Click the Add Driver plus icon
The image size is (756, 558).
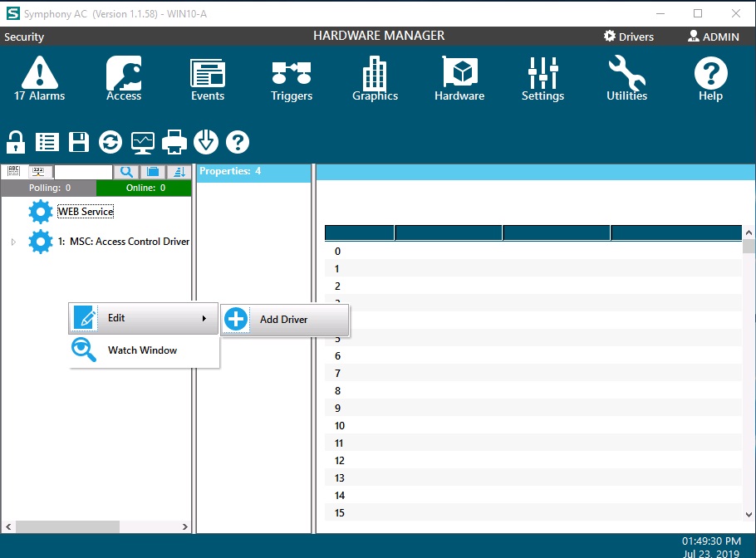pos(236,319)
